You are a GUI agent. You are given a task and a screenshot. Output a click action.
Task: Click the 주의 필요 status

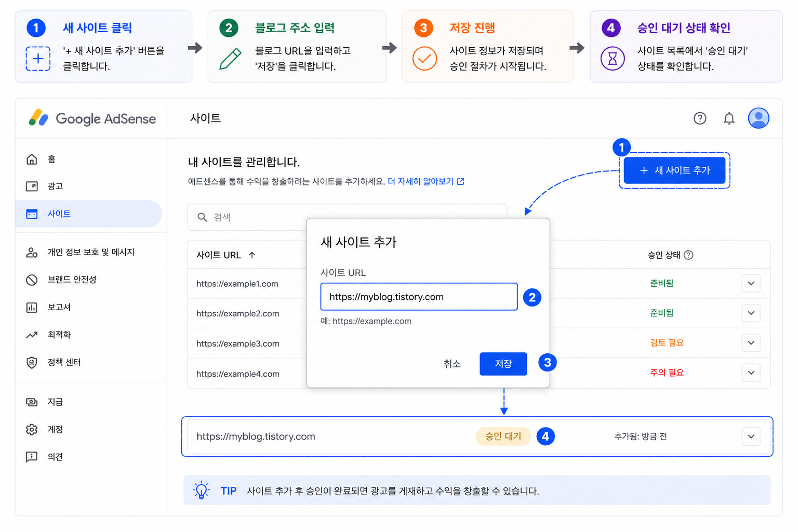(x=667, y=373)
